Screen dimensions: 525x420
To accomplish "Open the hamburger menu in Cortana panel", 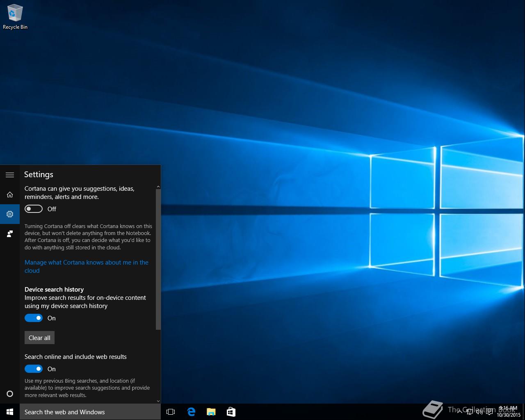I will coord(10,175).
